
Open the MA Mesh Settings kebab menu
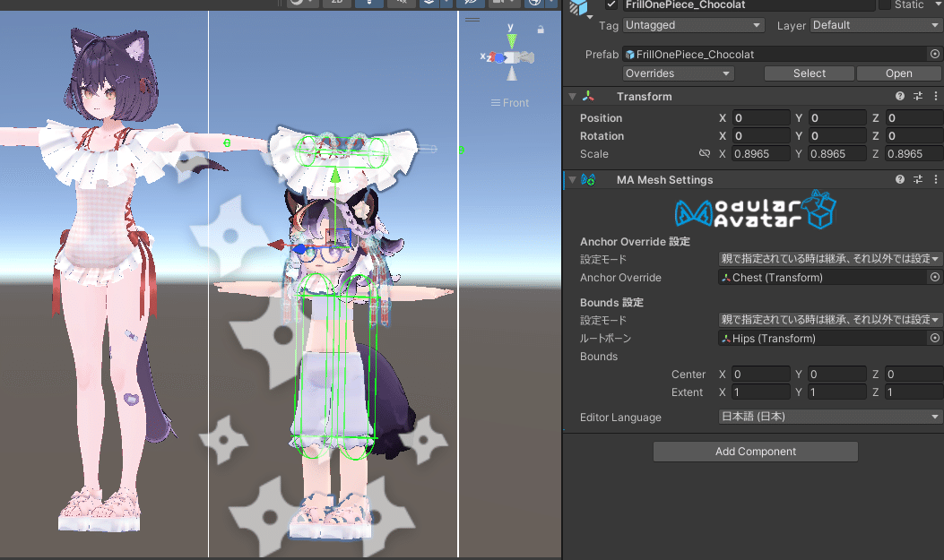(936, 179)
